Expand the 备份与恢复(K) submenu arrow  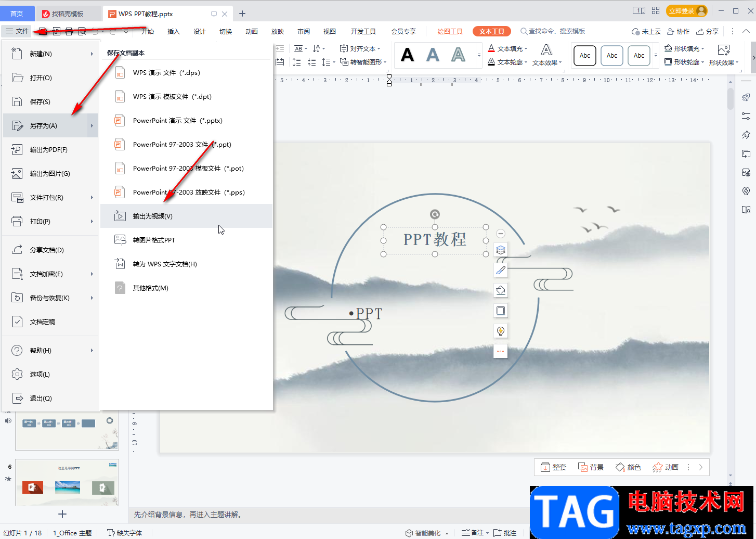click(x=92, y=298)
